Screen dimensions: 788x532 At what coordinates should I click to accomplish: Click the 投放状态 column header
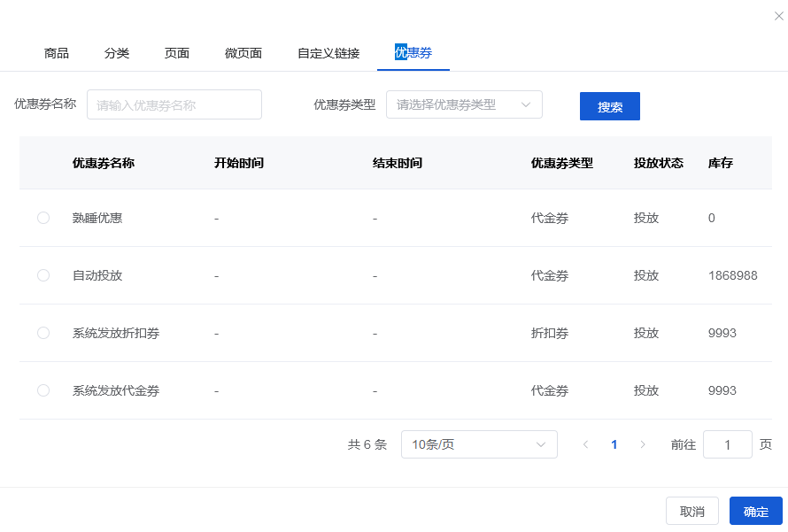[x=659, y=163]
